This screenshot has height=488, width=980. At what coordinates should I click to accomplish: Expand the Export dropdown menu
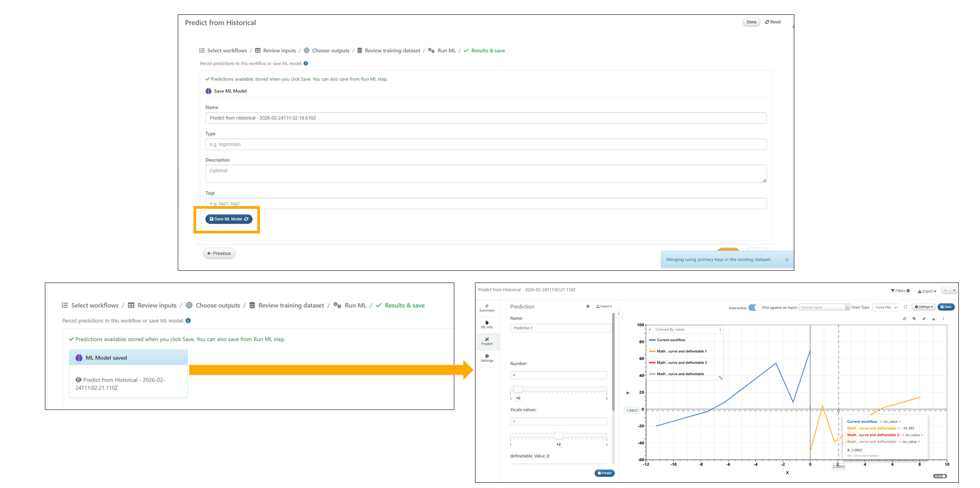coord(927,291)
